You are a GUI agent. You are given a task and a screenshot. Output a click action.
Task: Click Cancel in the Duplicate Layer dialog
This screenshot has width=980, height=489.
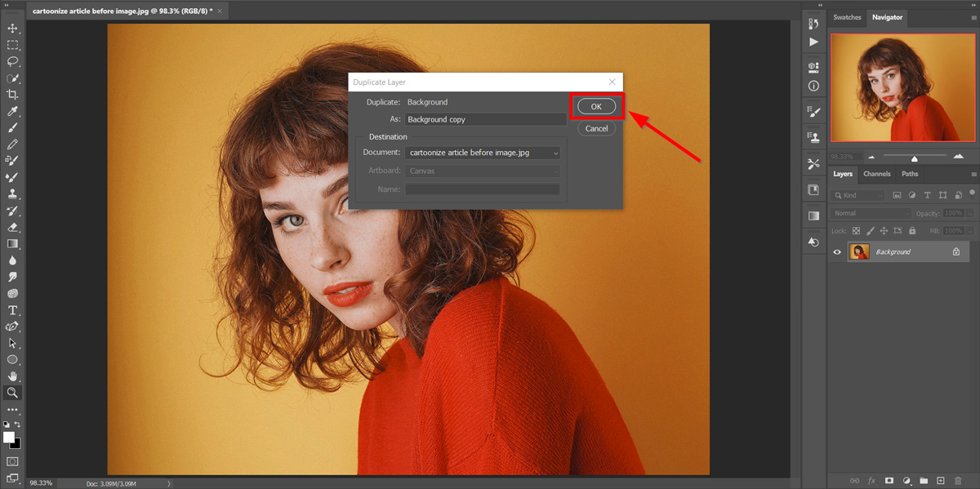[x=596, y=128]
